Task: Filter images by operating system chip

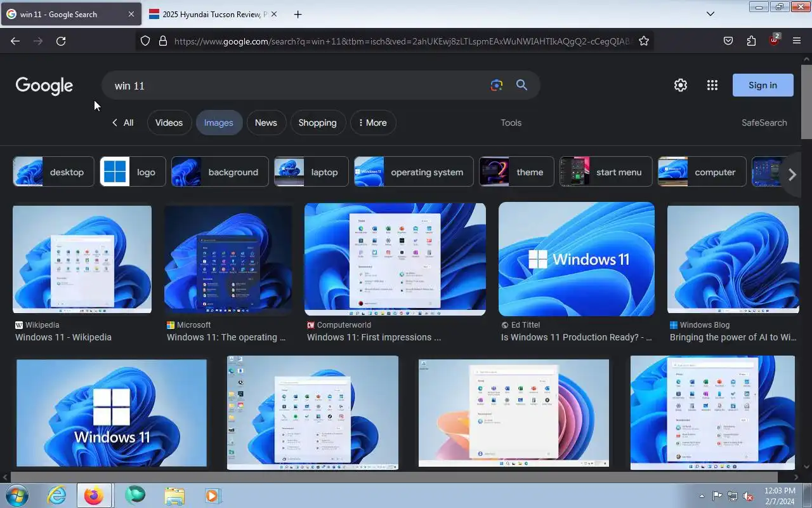Action: point(414,171)
